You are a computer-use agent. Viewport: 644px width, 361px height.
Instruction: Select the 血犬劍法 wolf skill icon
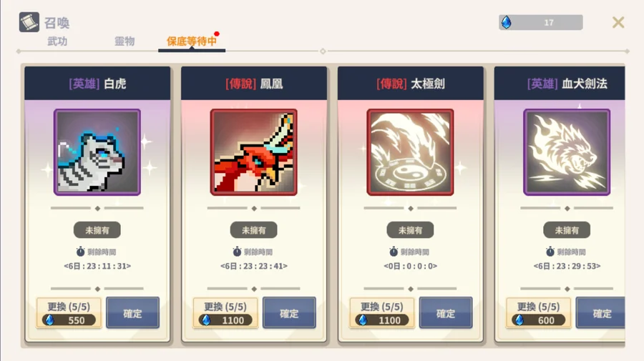coord(567,152)
